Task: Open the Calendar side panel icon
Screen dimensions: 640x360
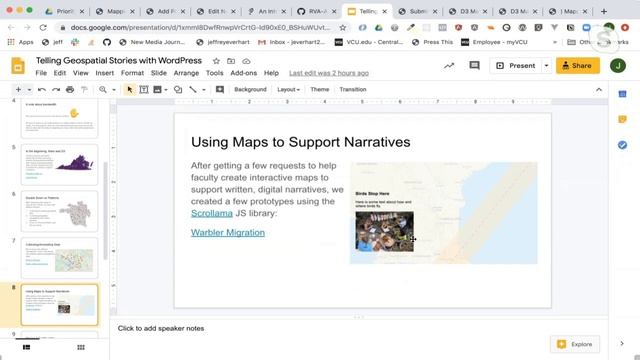Action: [622, 94]
